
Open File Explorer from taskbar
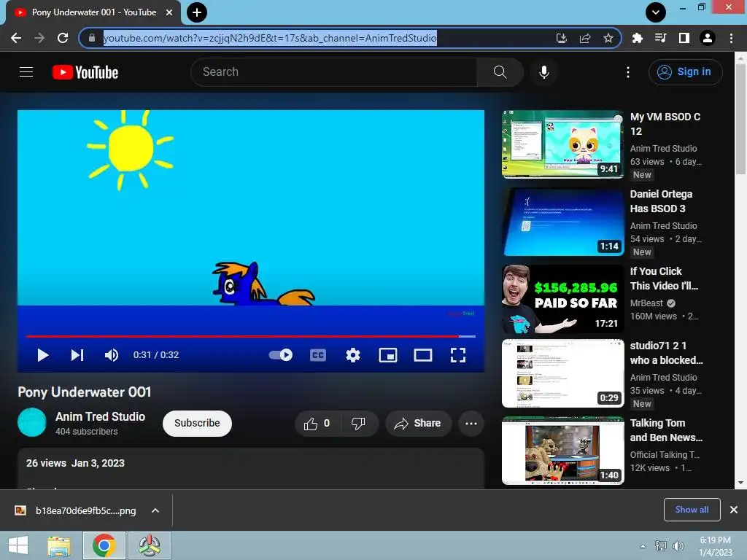pyautogui.click(x=59, y=545)
